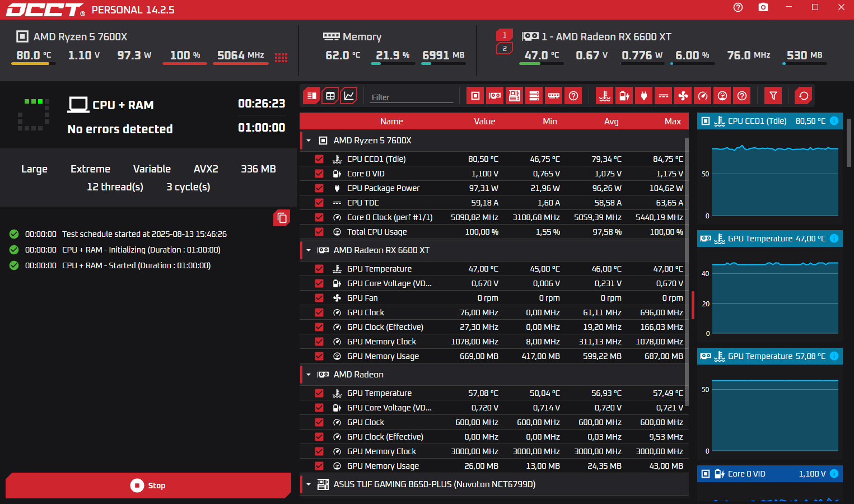Toggle the usage gauge sensor filter icon
The width and height of the screenshot is (854, 504).
click(722, 96)
